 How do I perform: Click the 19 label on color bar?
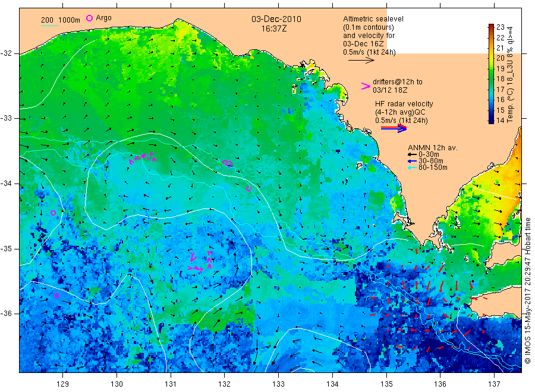tap(500, 68)
